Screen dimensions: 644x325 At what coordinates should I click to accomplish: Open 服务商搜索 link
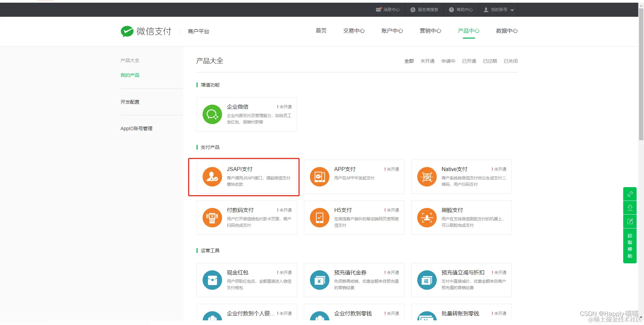(x=428, y=10)
